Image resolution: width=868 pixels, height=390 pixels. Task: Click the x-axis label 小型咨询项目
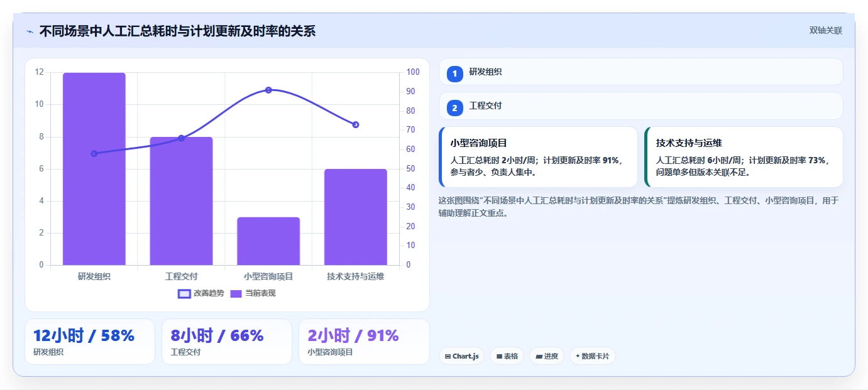(x=268, y=276)
